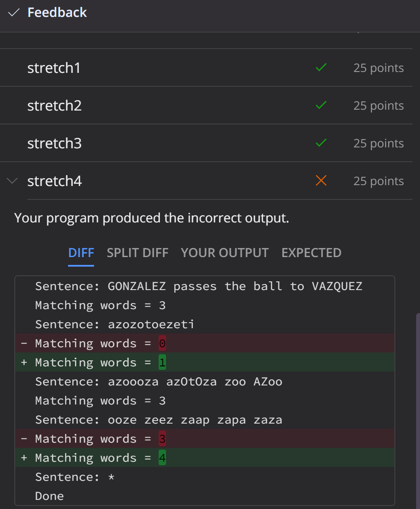Expand the stretch1 test result row
Viewport: 420px width, 509px height.
(54, 68)
